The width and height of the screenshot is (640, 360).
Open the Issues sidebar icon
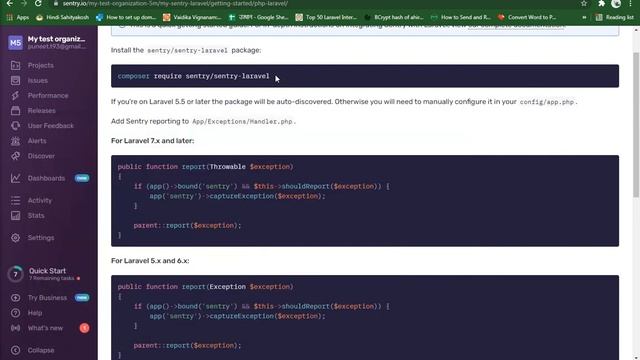pyautogui.click(x=16, y=80)
